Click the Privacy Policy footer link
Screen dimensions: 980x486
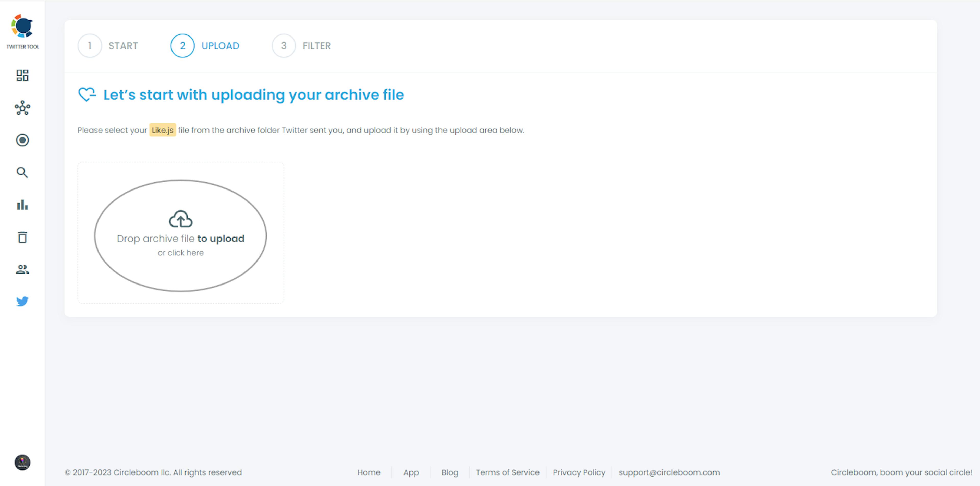click(x=578, y=472)
